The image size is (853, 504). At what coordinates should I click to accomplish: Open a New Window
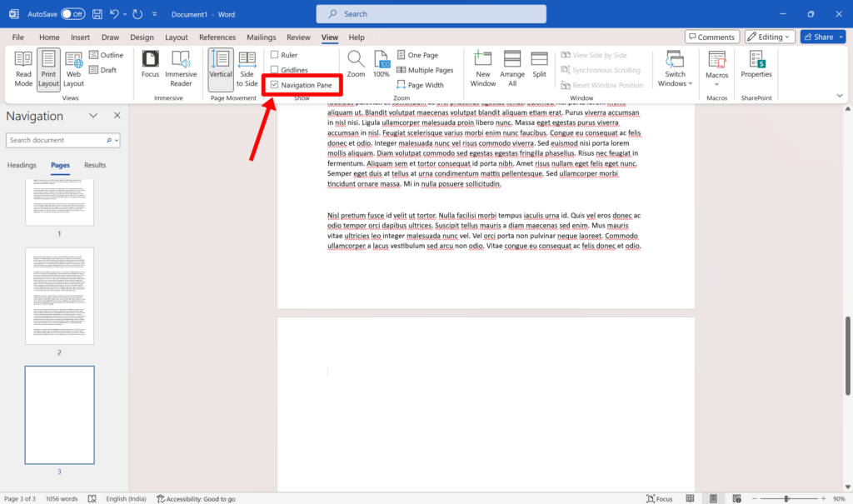(x=482, y=68)
